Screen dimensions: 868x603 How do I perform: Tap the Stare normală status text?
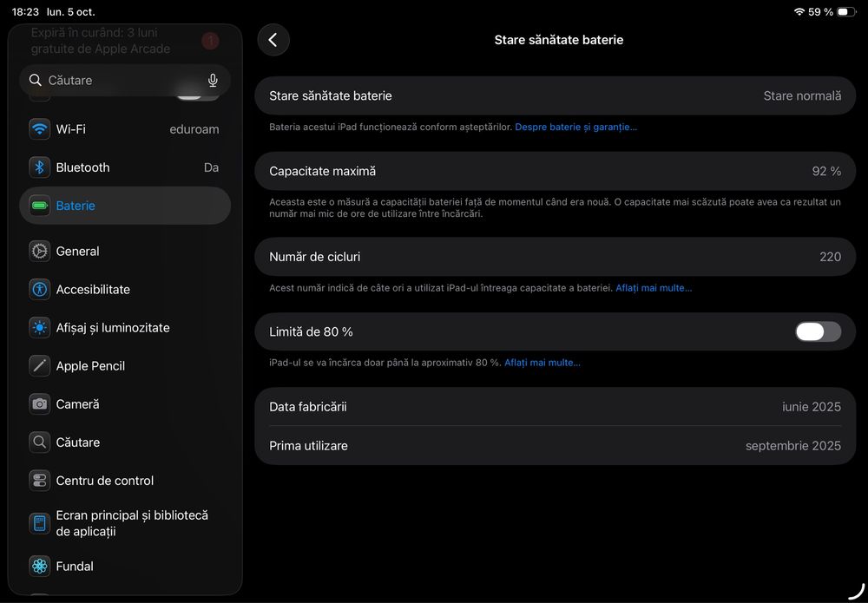click(x=802, y=95)
